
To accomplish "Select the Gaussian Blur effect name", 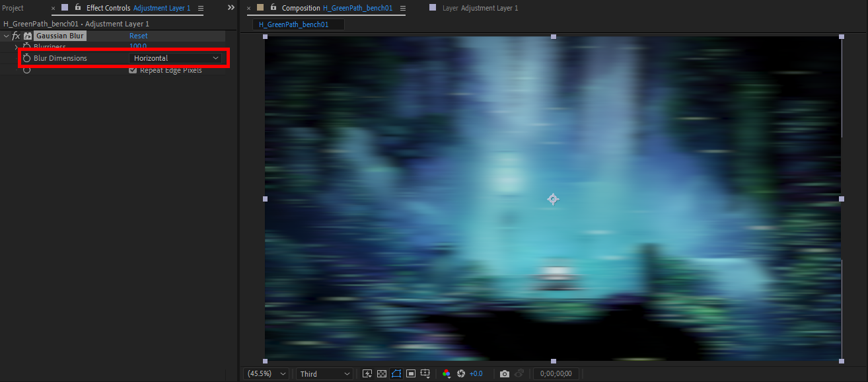I will tap(60, 36).
